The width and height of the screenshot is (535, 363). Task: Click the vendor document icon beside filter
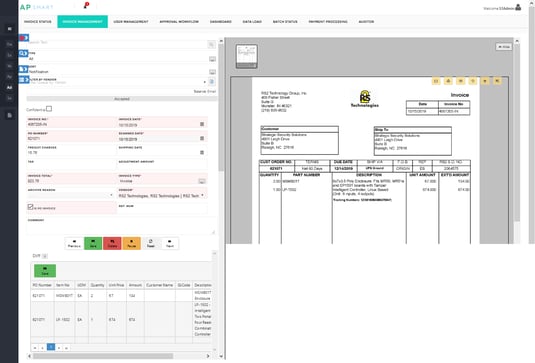tap(212, 82)
